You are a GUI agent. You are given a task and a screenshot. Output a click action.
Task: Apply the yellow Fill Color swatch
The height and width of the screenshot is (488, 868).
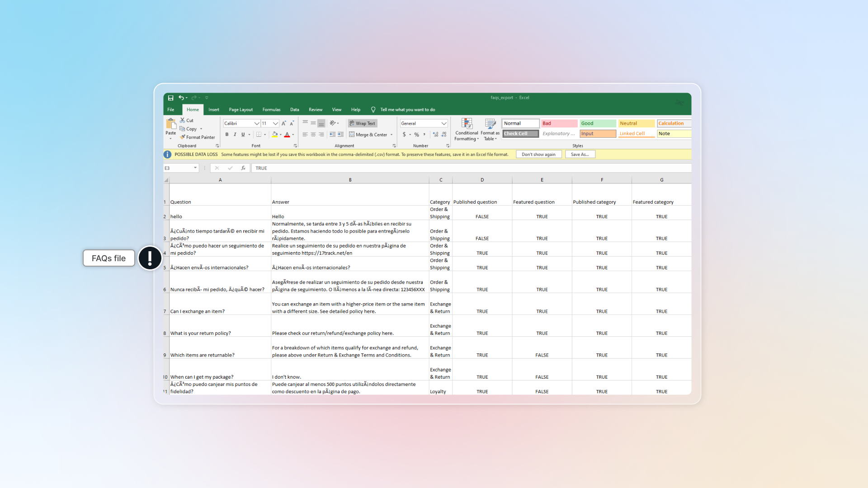click(x=274, y=135)
